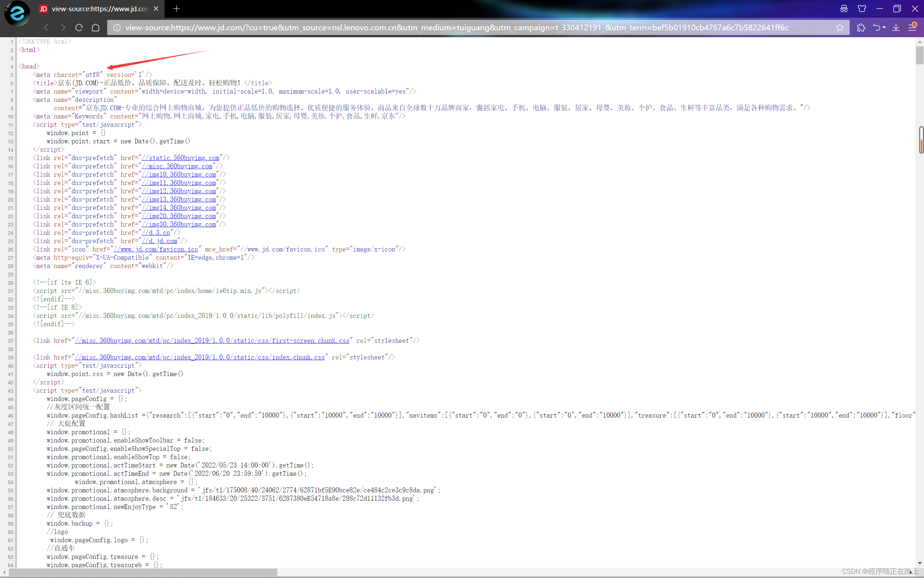Open the //img30.360buyimg.com link
924x578 pixels.
(179, 224)
